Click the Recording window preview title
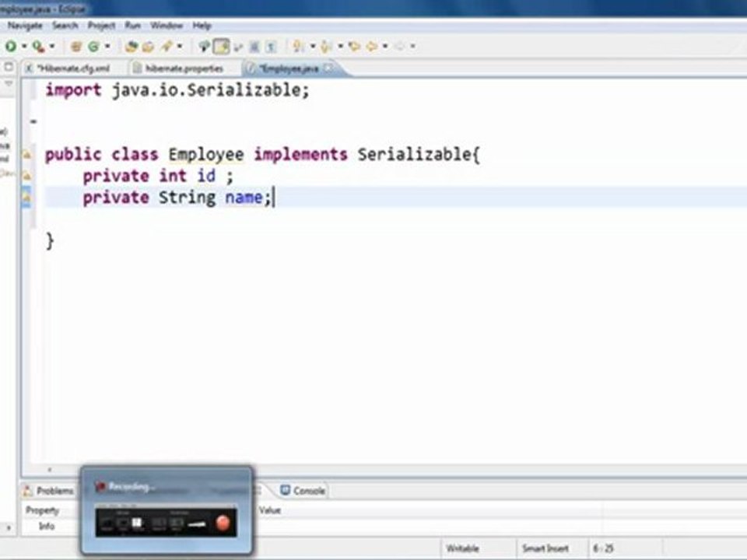Image resolution: width=747 pixels, height=560 pixels. coord(131,487)
